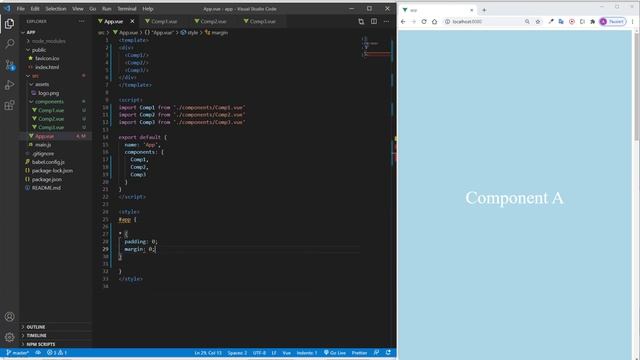Open Run and Debug view

[9, 85]
